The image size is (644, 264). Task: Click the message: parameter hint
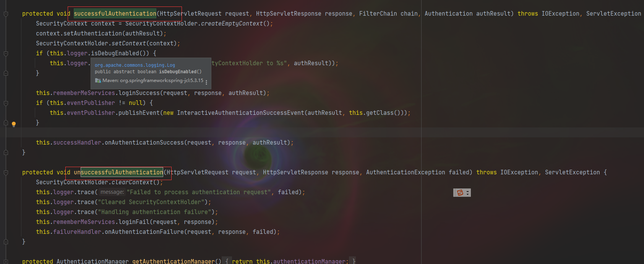click(112, 192)
